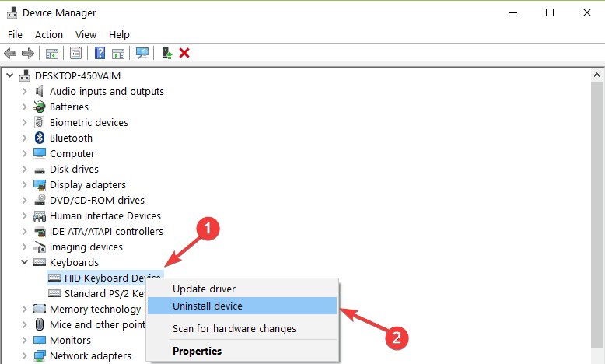Click the Monitors category icon
Viewport: 605px width, 364px height.
(x=40, y=340)
